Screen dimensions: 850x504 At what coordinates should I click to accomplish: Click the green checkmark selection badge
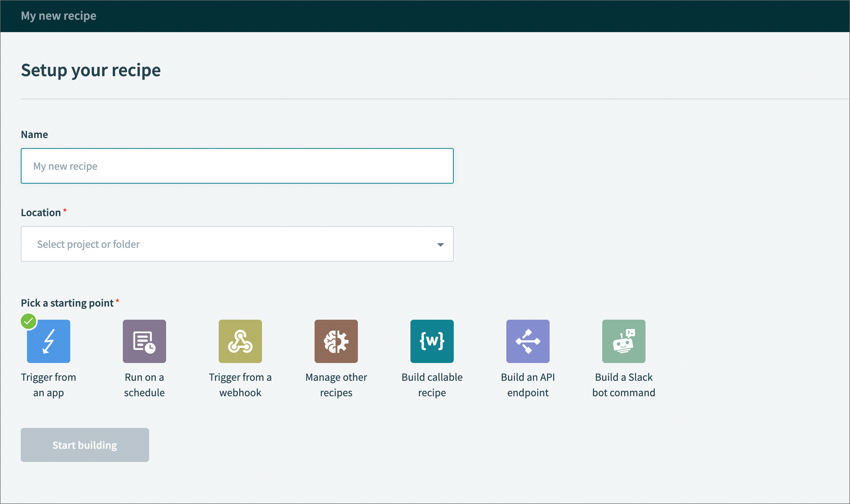pos(28,321)
